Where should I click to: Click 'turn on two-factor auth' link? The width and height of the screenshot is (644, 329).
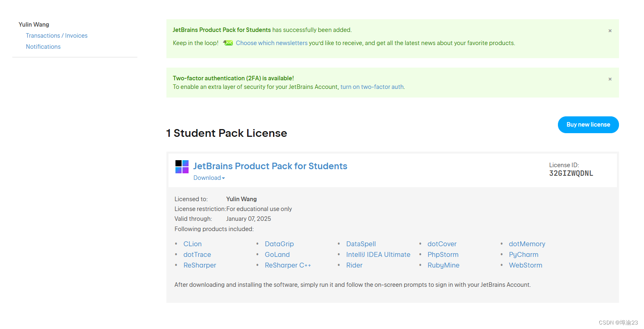[x=372, y=87]
